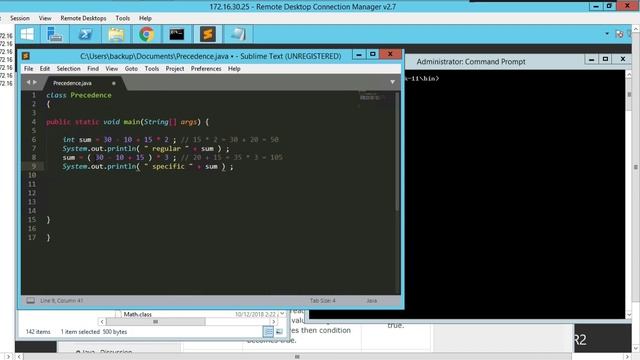The image size is (640, 360).
Task: Open the Edit menu in Sublime
Action: (45, 69)
